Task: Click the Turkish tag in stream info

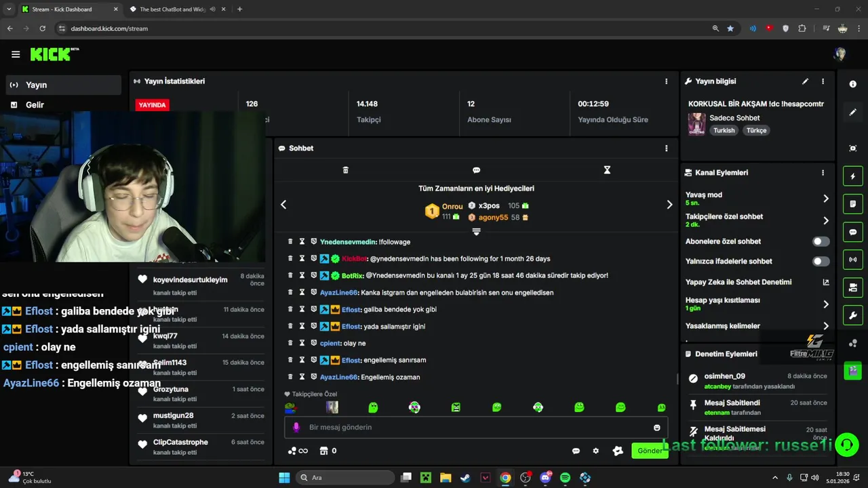Action: pyautogui.click(x=724, y=130)
